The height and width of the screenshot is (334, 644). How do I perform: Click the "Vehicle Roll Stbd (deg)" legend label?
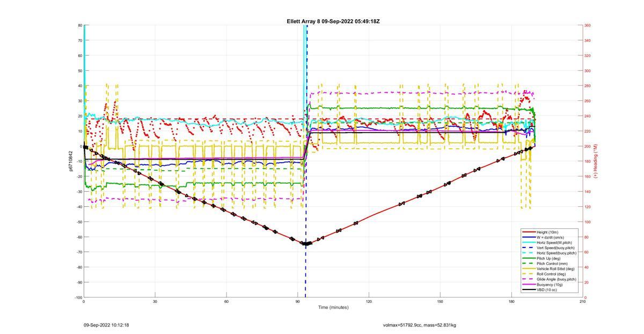(555, 268)
